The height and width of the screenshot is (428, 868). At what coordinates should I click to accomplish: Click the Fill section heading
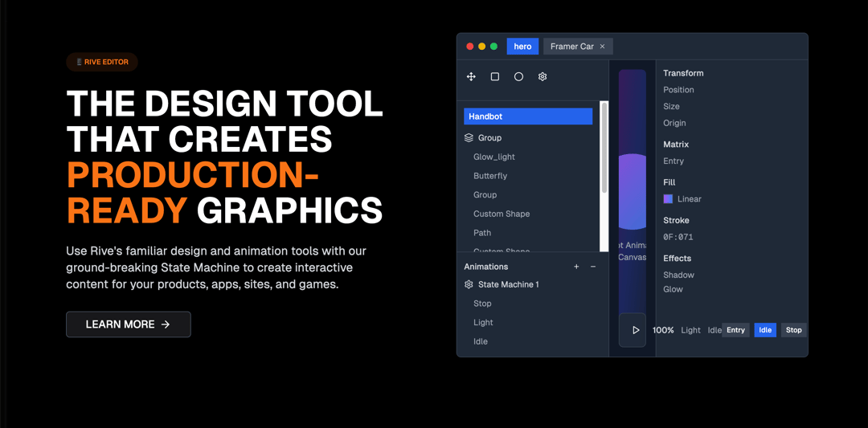pyautogui.click(x=669, y=182)
